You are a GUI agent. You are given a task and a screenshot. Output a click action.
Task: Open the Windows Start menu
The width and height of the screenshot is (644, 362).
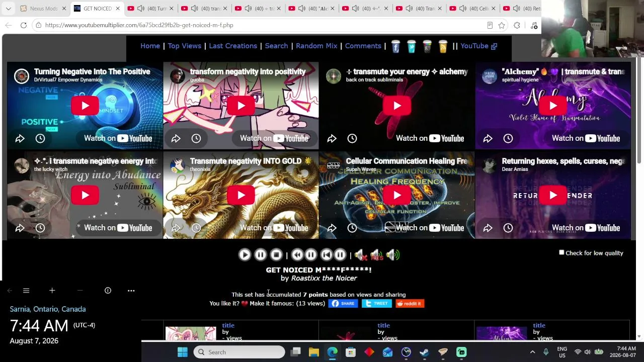[x=183, y=352]
